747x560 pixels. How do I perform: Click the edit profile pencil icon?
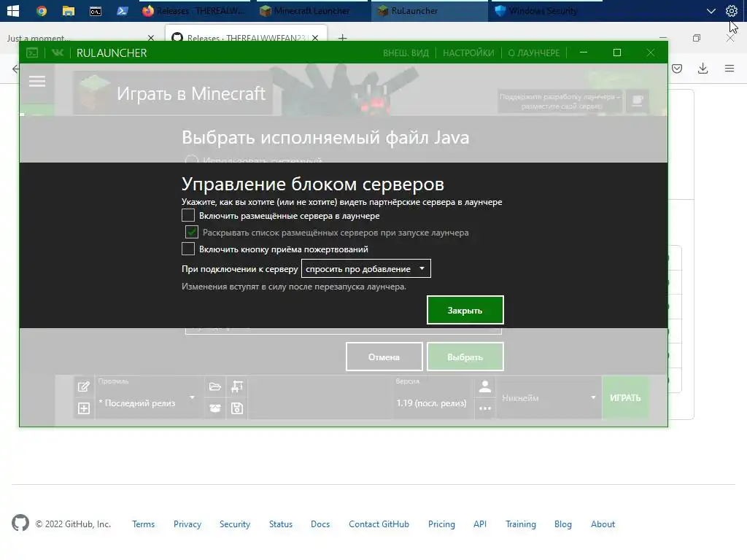click(84, 386)
